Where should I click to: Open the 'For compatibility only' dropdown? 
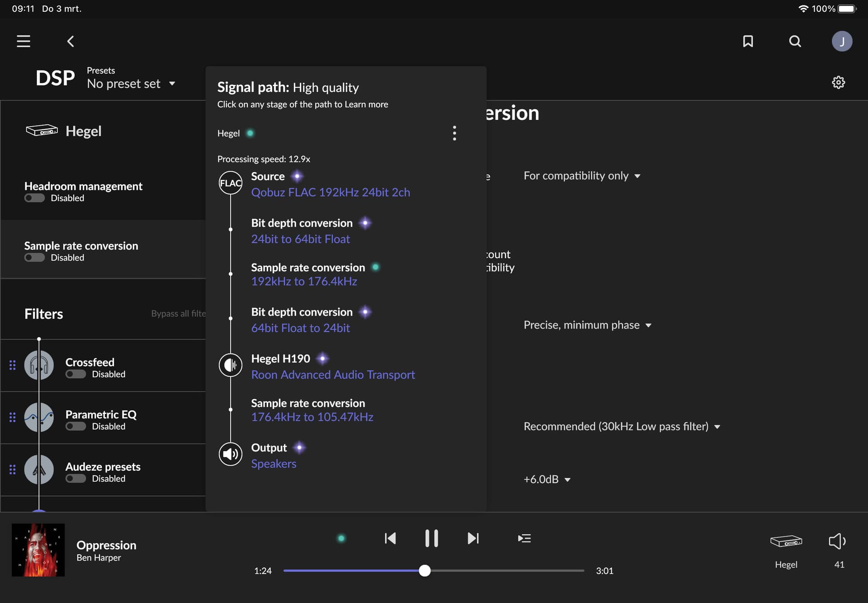coord(582,176)
